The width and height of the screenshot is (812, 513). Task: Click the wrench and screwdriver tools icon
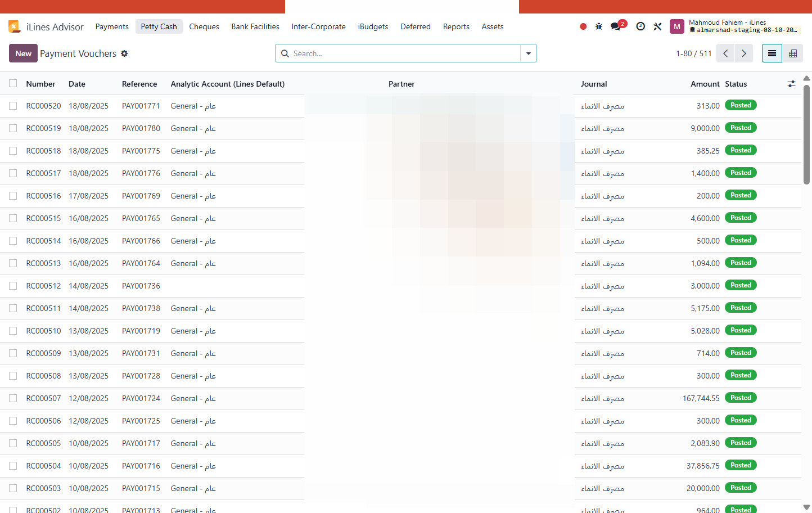click(x=657, y=26)
